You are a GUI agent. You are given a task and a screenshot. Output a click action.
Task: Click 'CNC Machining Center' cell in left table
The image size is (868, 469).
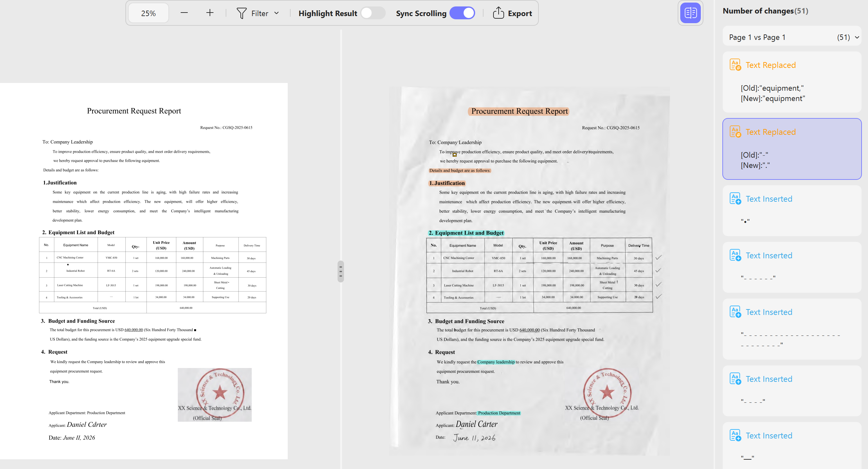click(70, 257)
